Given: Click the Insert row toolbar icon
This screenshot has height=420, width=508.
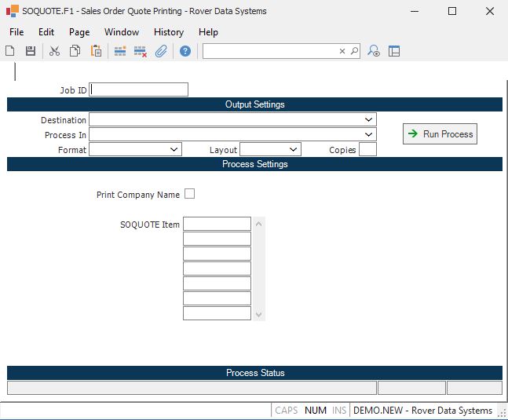Looking at the screenshot, I should 120,51.
